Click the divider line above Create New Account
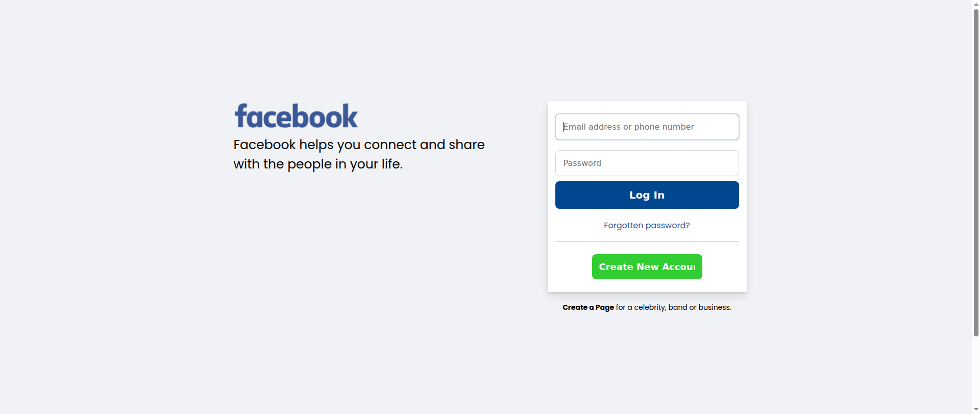980x414 pixels. coord(647,241)
